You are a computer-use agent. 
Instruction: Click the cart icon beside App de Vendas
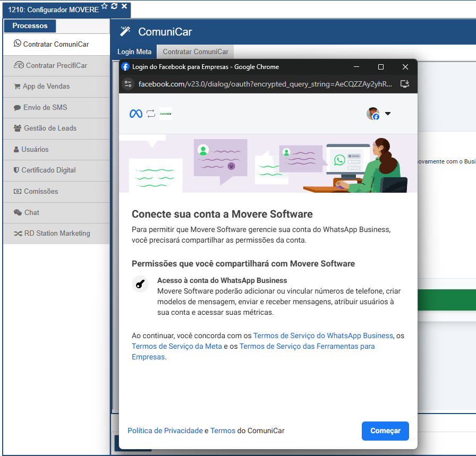pyautogui.click(x=18, y=87)
